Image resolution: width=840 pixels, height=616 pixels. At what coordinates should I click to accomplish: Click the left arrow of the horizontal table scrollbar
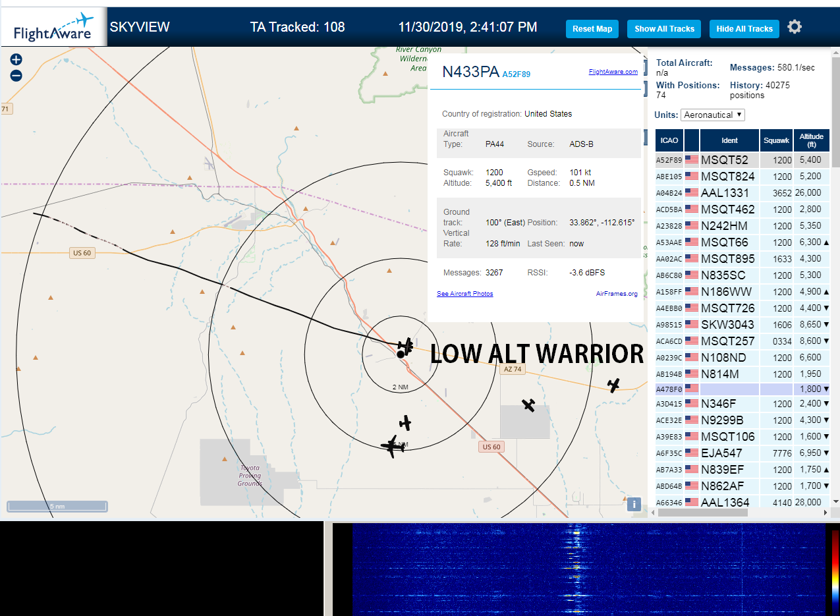tap(654, 512)
